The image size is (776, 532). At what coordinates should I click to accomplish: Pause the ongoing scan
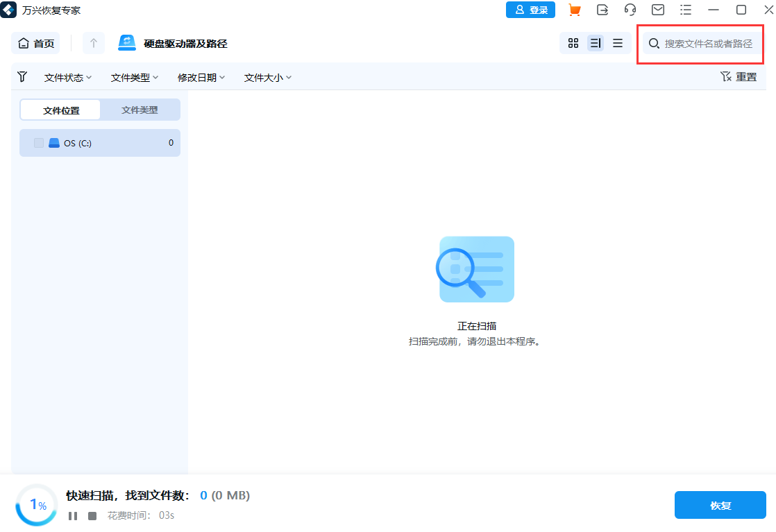[72, 515]
